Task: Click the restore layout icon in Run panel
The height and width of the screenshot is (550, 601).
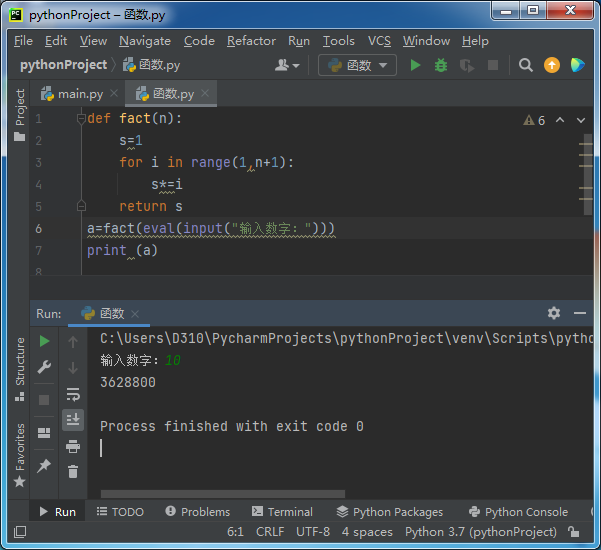Action: (x=44, y=433)
